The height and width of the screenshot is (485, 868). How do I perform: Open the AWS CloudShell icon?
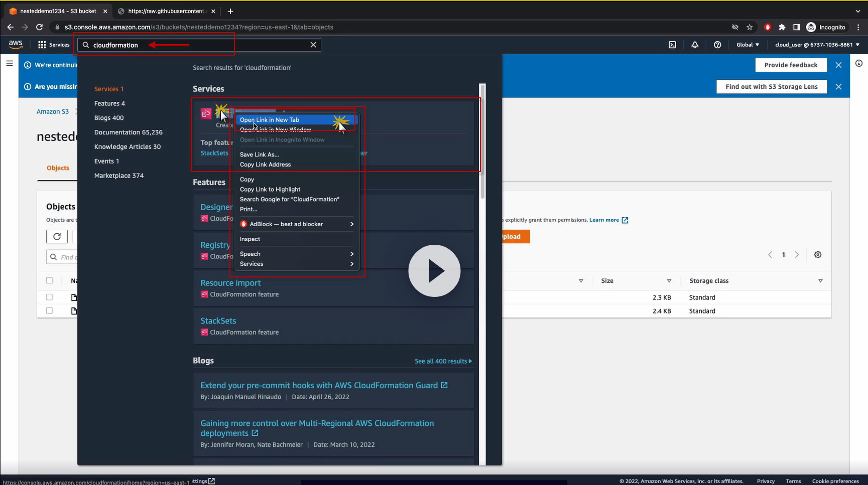(672, 45)
